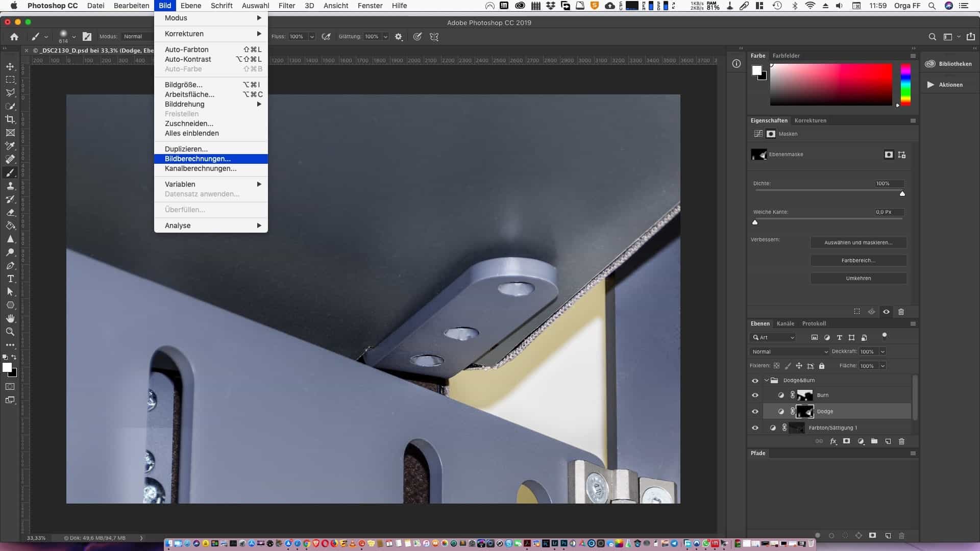Click Auswählen und maskieren... button

[x=858, y=242]
